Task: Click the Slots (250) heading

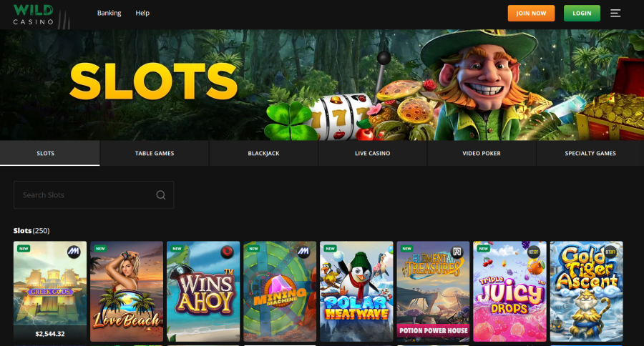Action: 31,231
